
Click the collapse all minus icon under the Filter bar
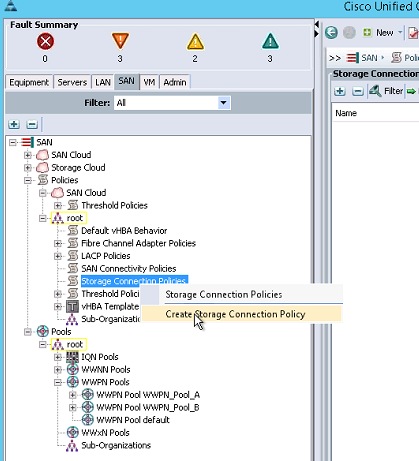32,124
